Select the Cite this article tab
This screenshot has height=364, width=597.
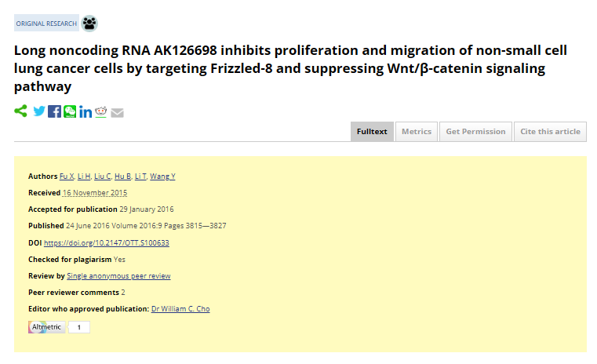(550, 132)
